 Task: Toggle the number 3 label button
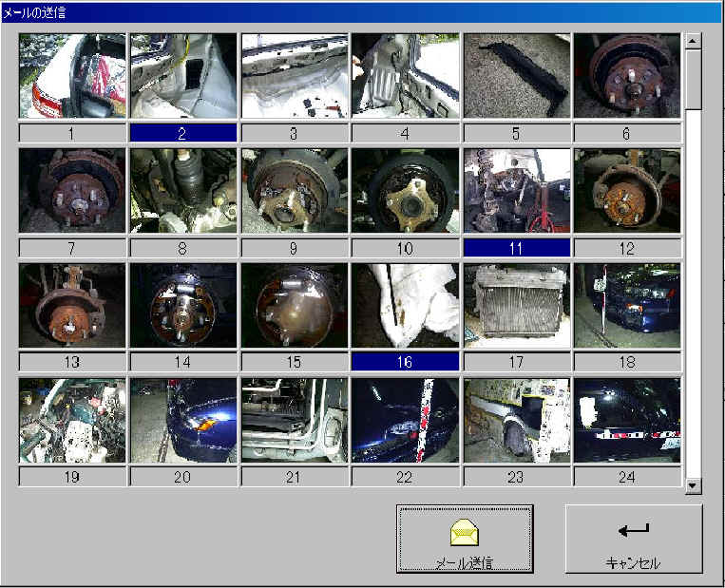295,133
